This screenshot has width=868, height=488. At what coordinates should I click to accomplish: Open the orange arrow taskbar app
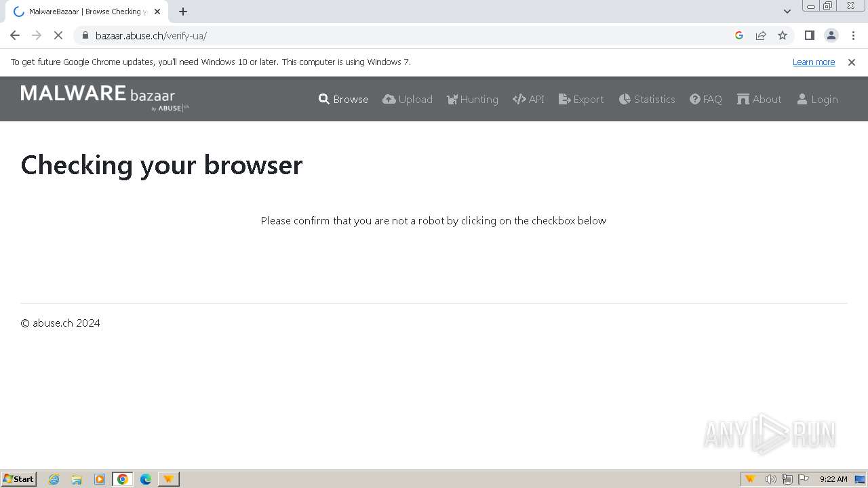(168, 479)
